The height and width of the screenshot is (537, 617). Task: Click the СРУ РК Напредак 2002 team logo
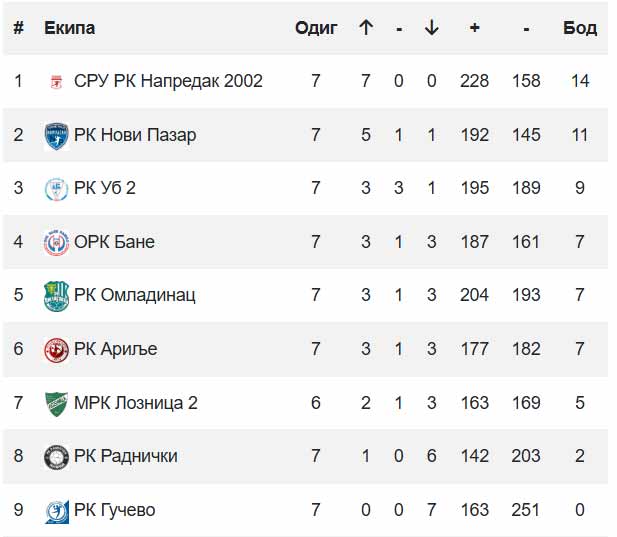tap(56, 82)
